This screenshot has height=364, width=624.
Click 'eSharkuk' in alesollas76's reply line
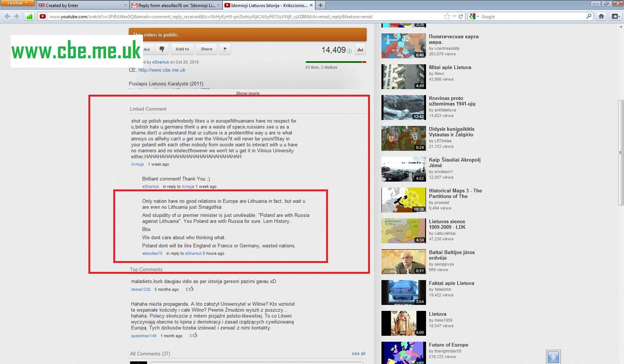point(193,253)
